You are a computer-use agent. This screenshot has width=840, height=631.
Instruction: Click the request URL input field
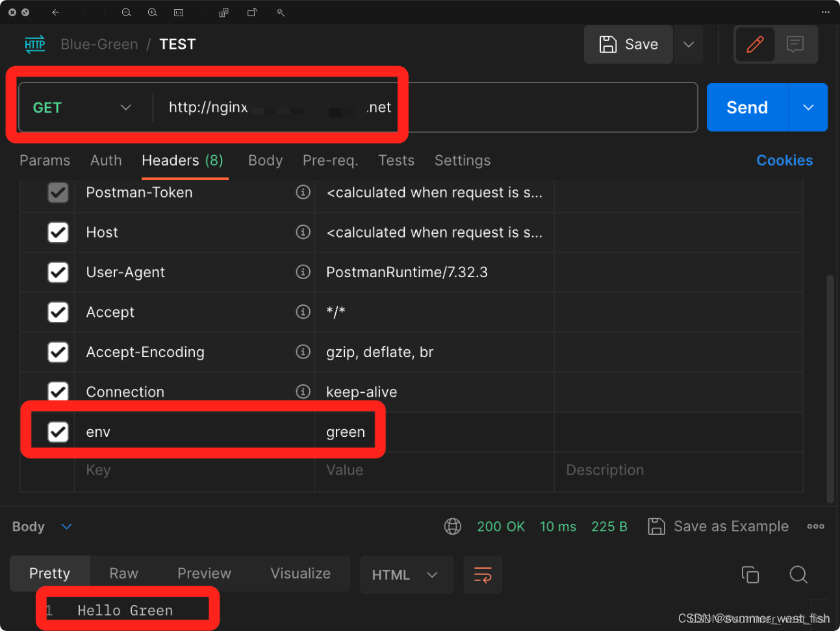426,107
